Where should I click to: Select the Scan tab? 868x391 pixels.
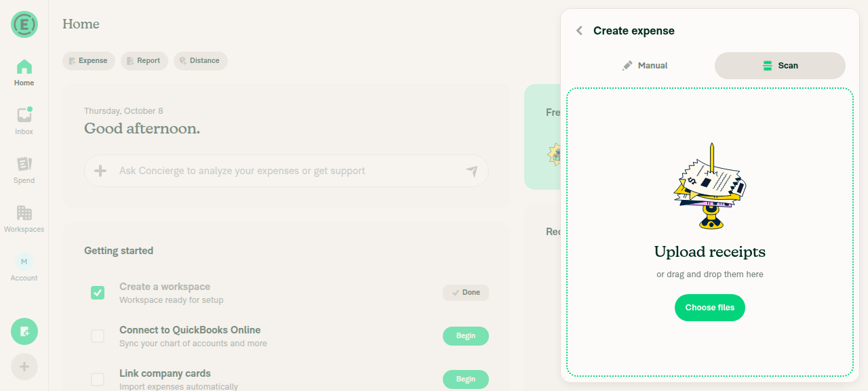pos(780,66)
